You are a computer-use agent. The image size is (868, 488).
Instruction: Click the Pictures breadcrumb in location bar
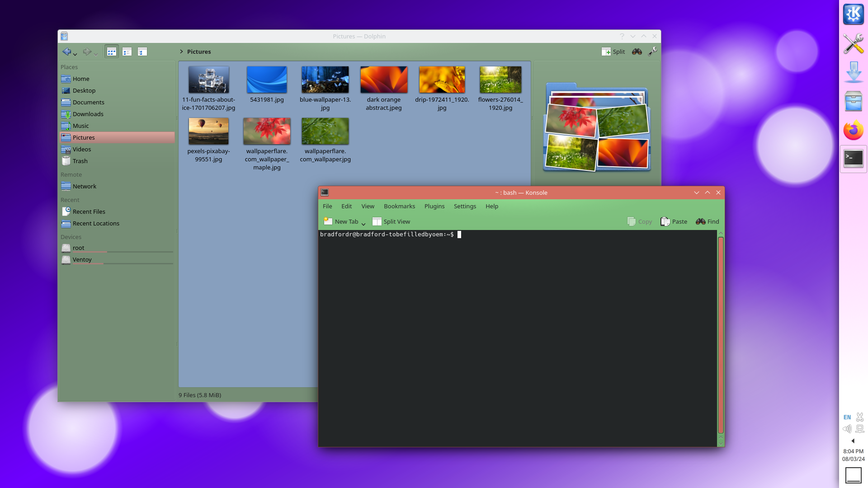[199, 52]
